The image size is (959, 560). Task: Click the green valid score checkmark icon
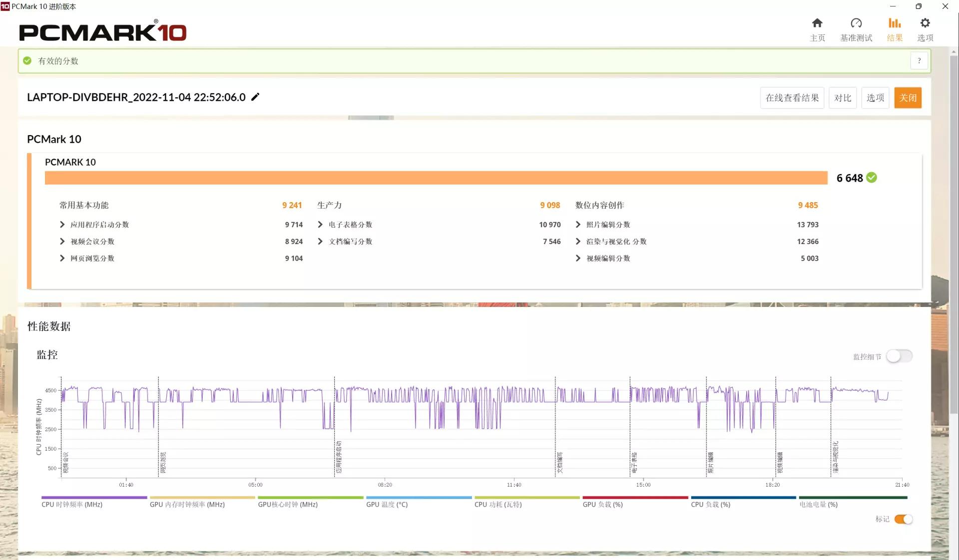coord(27,61)
